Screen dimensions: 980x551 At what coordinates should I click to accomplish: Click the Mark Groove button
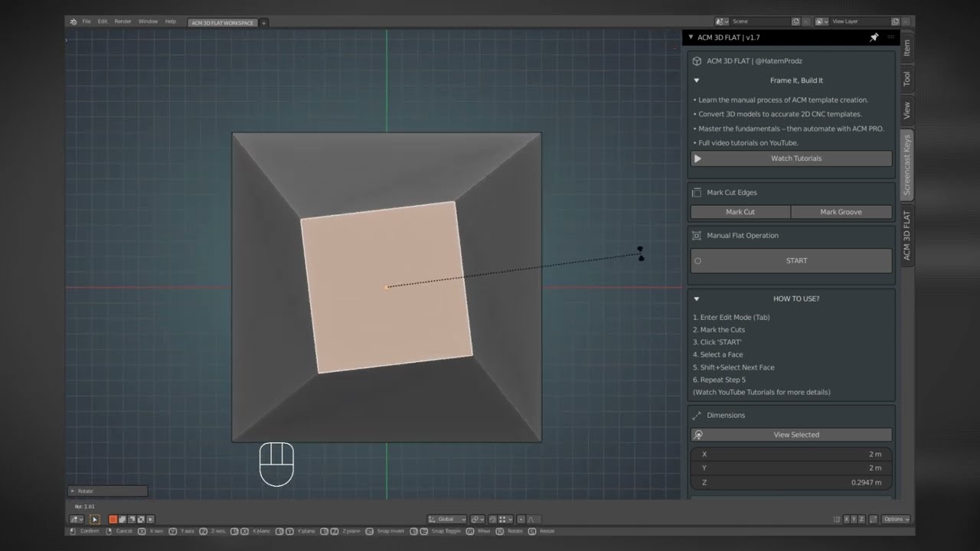click(x=841, y=212)
